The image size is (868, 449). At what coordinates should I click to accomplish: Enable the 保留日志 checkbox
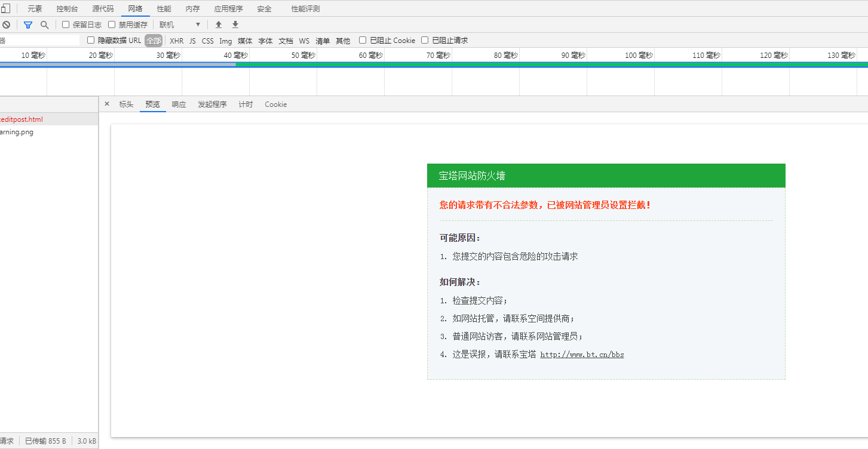(x=66, y=24)
